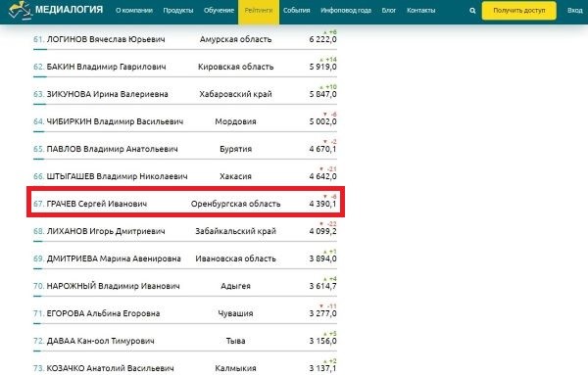Select БАКИН Владимир Гаврилович name
Viewport: 588px width, 375px height.
point(106,67)
